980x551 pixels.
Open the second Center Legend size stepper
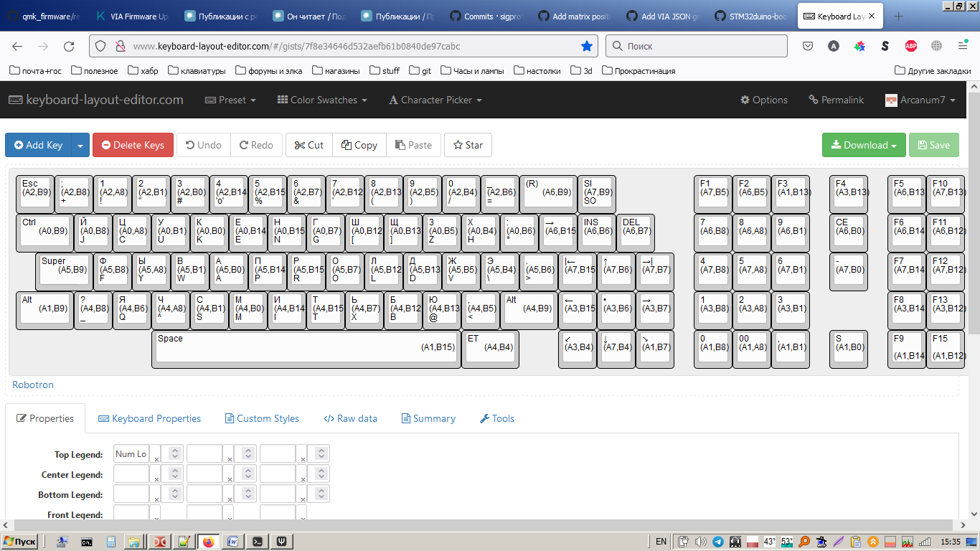point(248,474)
